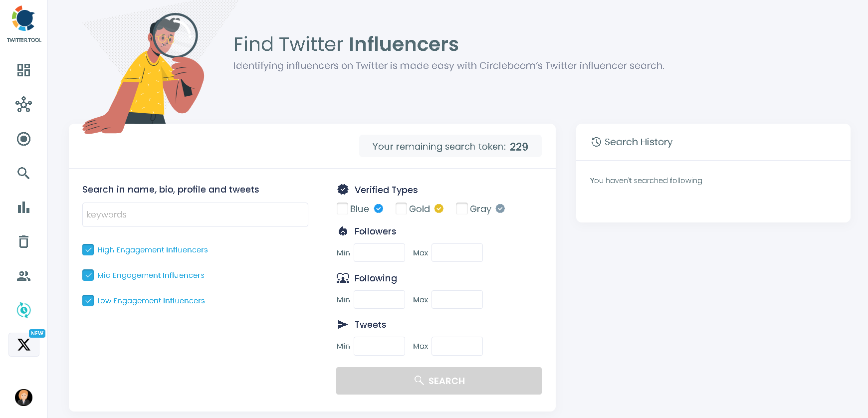Select the network connections sidebar icon
The image size is (868, 418).
pos(23,105)
